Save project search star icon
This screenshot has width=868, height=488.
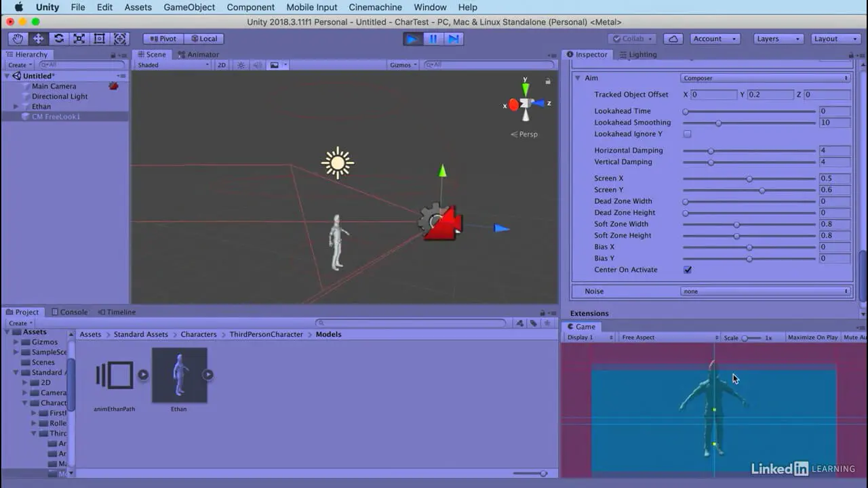tap(547, 323)
